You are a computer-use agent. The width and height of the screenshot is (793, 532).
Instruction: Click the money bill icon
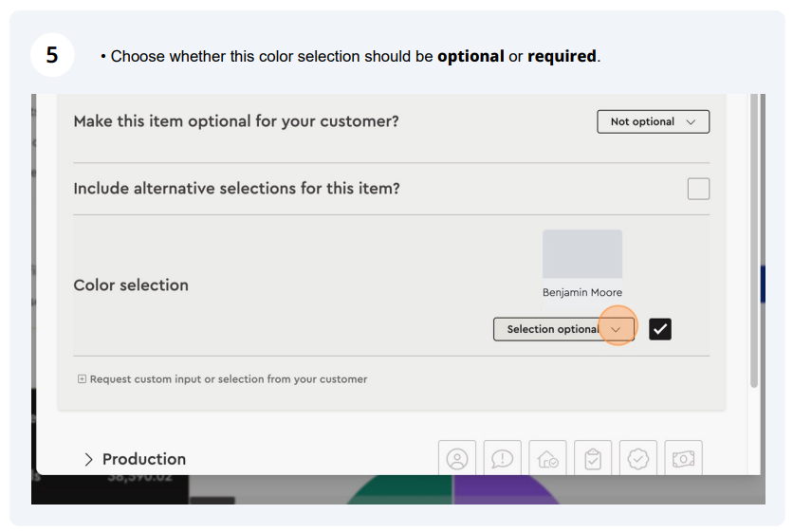683,458
